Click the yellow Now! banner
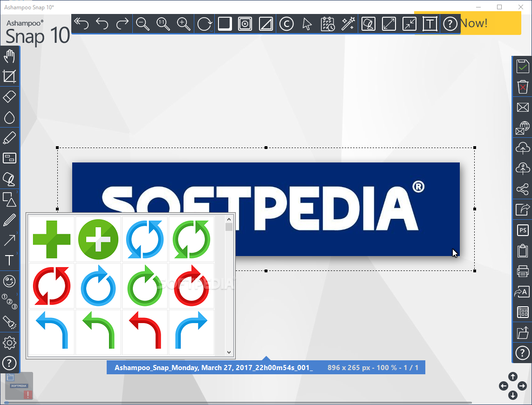 (x=491, y=23)
